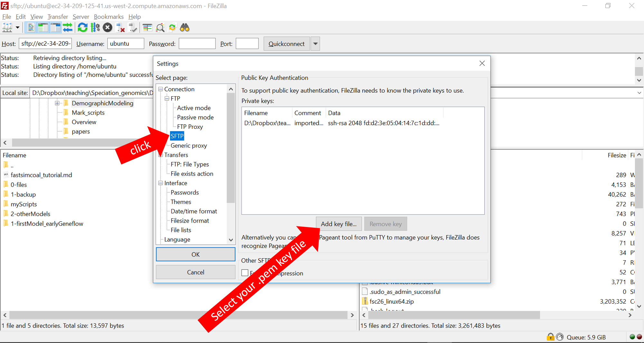Viewport: 644px width, 343px height.
Task: Toggle the compression checkbox
Action: click(245, 273)
